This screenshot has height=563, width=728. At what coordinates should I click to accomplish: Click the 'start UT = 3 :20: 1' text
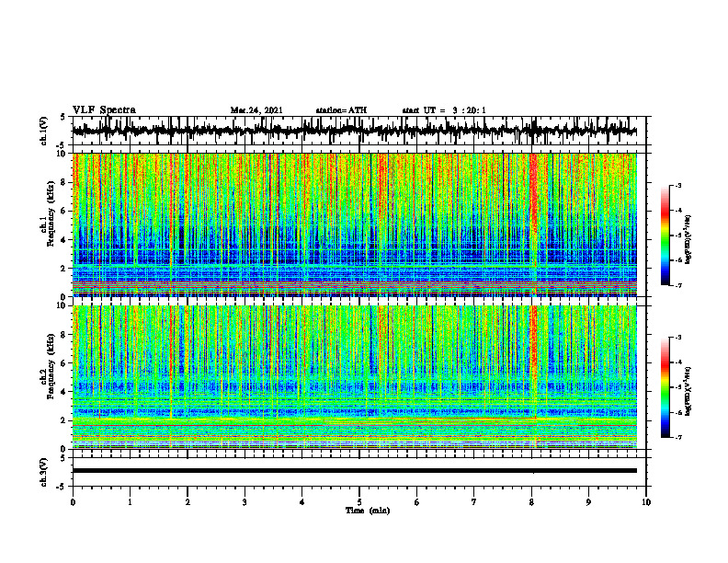click(444, 110)
